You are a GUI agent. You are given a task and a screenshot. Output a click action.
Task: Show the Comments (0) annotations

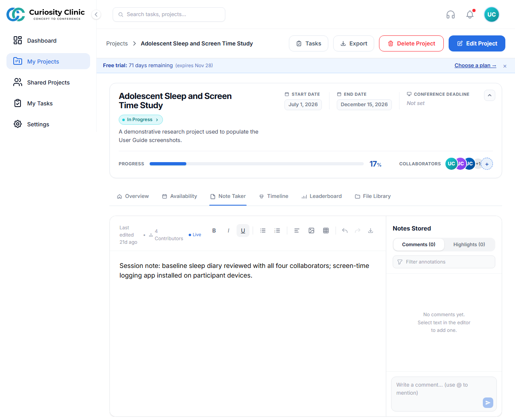[x=419, y=245]
